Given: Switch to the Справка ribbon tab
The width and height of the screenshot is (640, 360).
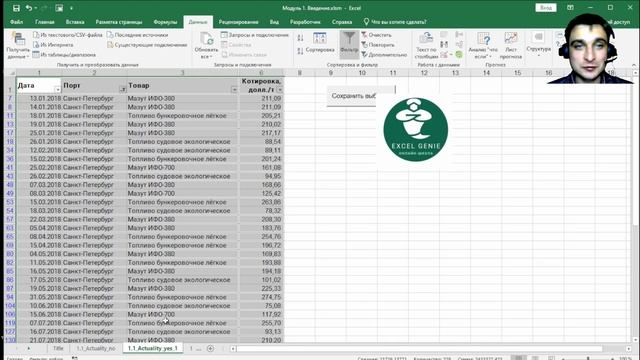Looking at the screenshot, I should [342, 22].
